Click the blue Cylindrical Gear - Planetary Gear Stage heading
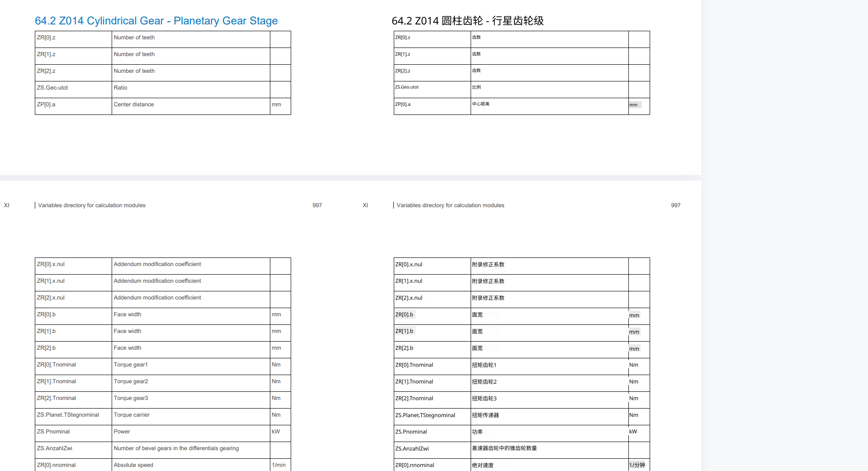868x471 pixels. [156, 21]
